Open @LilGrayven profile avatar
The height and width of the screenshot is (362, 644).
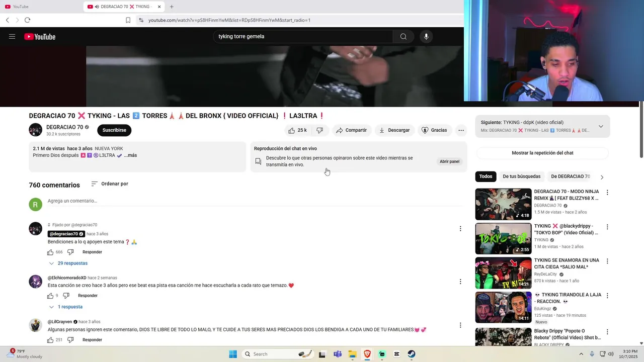(35, 325)
